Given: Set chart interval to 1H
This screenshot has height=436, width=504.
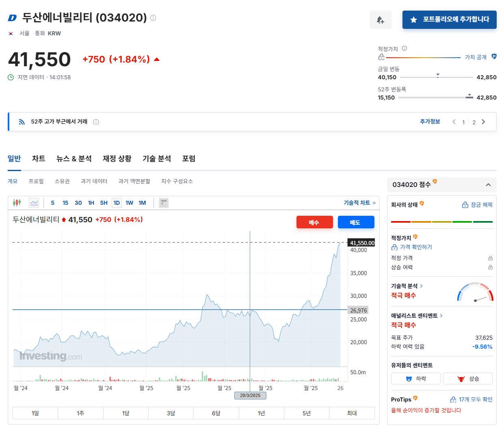Looking at the screenshot, I should [91, 203].
